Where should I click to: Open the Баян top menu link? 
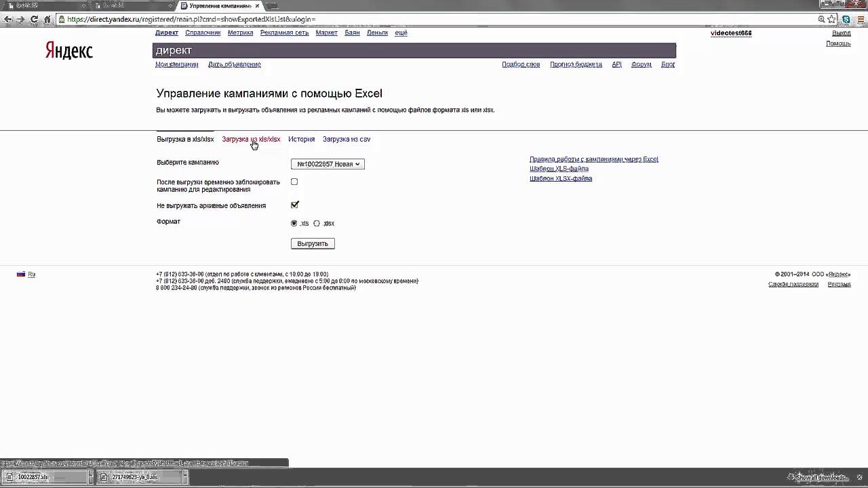point(352,33)
